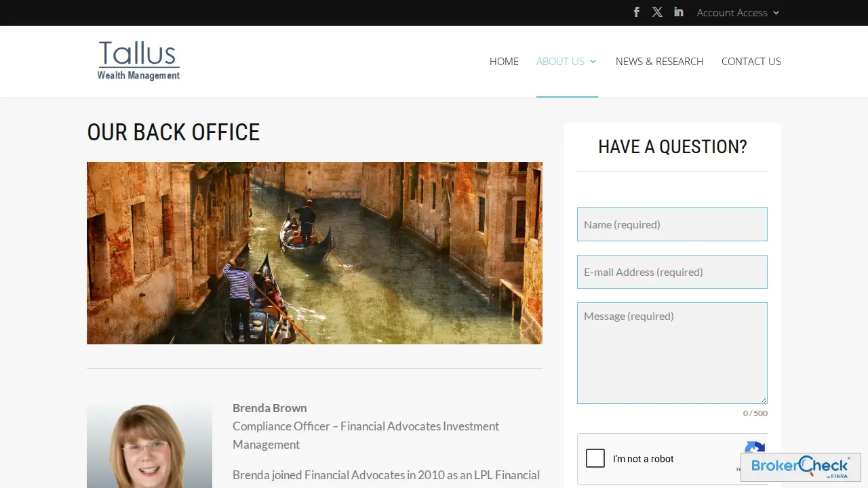Click into the Message (required) textarea

click(672, 353)
